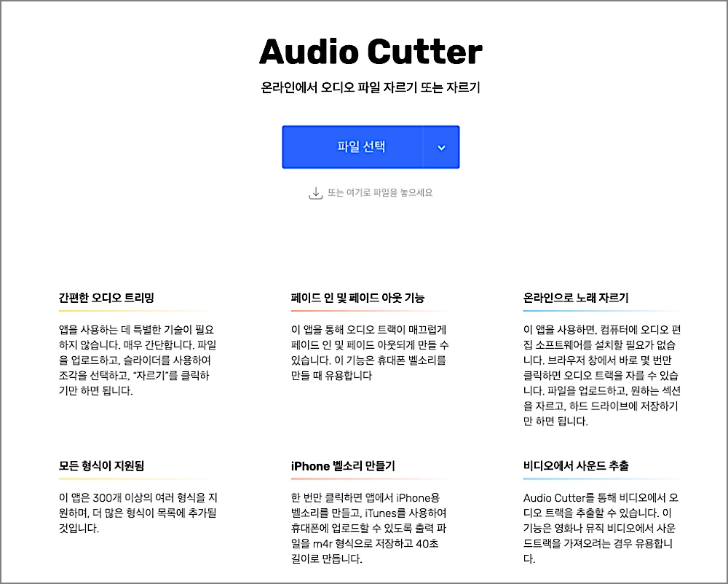Click the paragraph starting 이 앱을 통해 오디오 트랙이
Viewport: 728px width, 584px height.
[x=370, y=352]
